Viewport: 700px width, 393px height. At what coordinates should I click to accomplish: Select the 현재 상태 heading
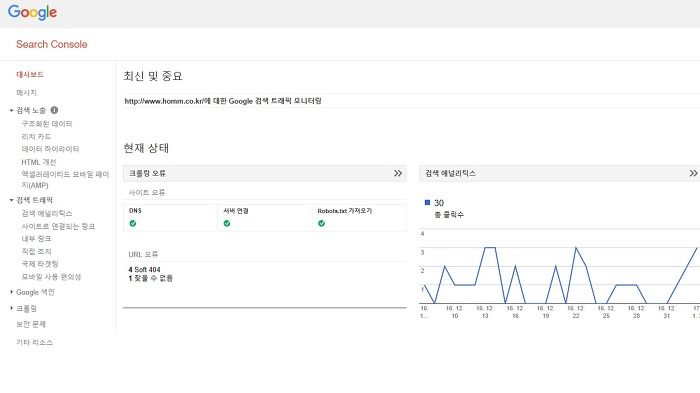pos(146,148)
